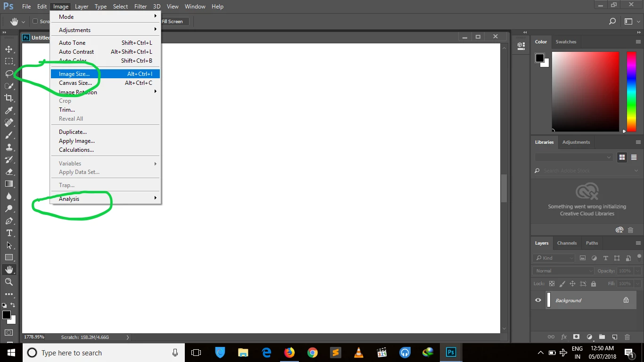Add a layer mask
This screenshot has height=362, width=644.
pos(576,337)
